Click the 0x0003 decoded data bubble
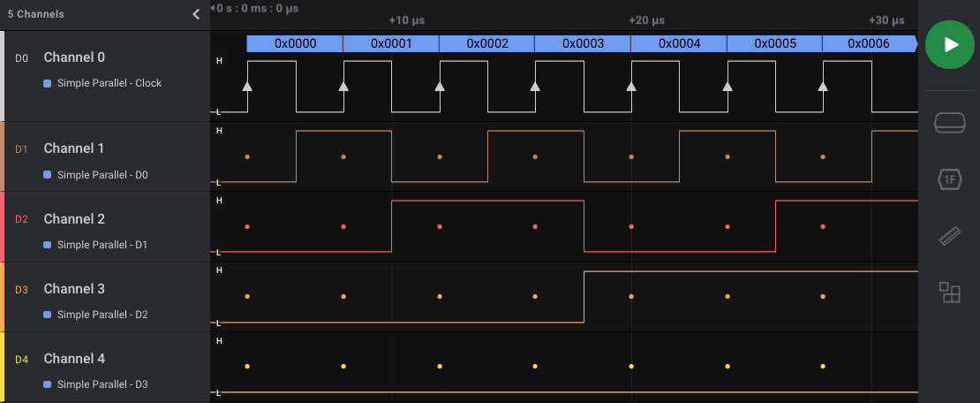This screenshot has width=980, height=403. [583, 43]
